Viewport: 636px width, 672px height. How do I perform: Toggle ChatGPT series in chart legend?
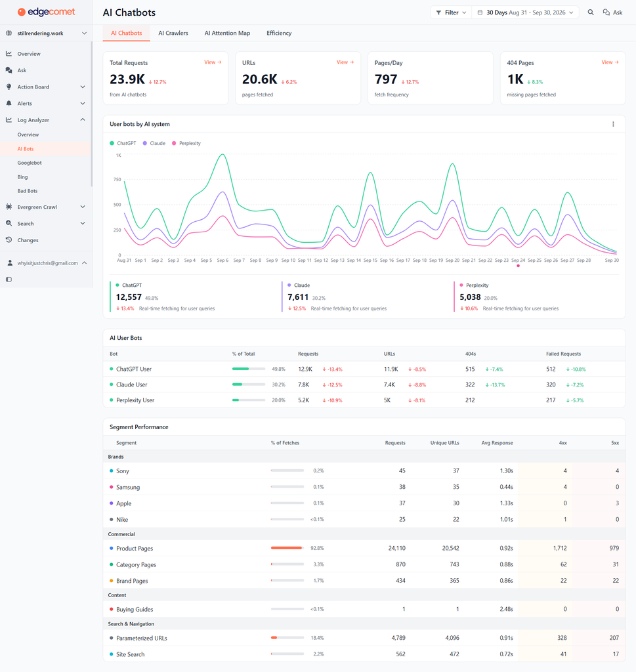tap(123, 143)
